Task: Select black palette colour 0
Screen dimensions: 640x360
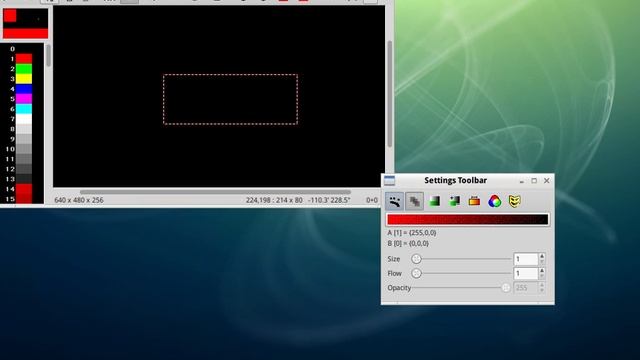Action: click(x=24, y=49)
